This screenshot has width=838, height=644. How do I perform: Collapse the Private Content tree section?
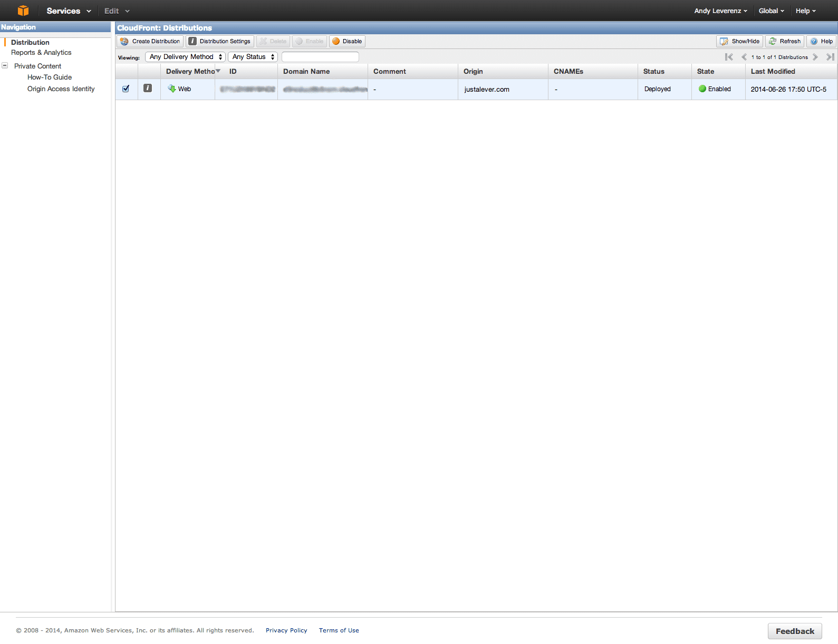coord(5,66)
